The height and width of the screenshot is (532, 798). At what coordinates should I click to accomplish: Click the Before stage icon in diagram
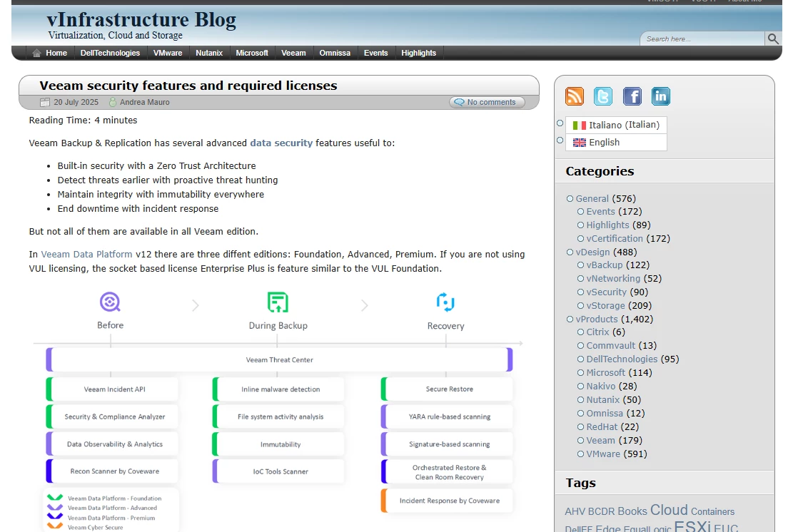pyautogui.click(x=110, y=302)
